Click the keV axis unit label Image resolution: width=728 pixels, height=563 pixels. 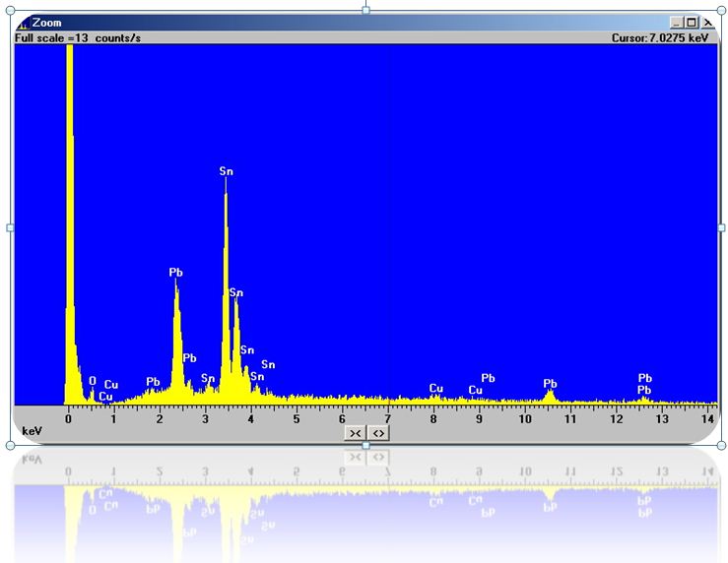click(33, 431)
